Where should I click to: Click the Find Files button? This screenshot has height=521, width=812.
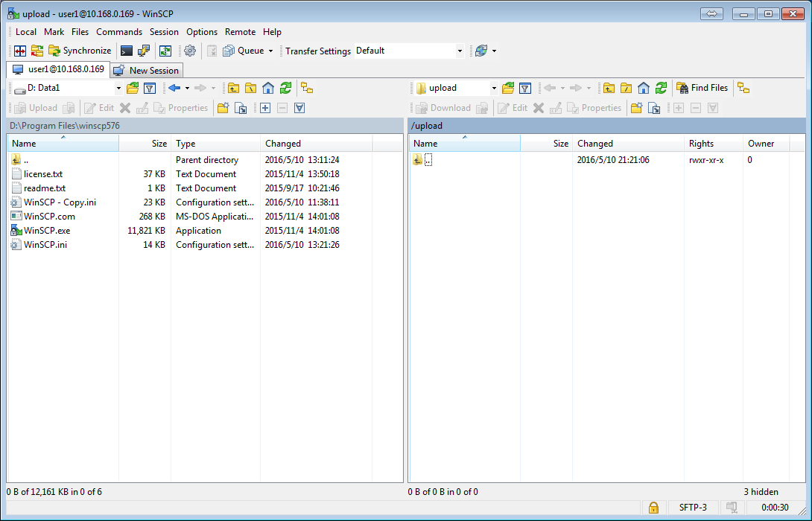(x=702, y=88)
